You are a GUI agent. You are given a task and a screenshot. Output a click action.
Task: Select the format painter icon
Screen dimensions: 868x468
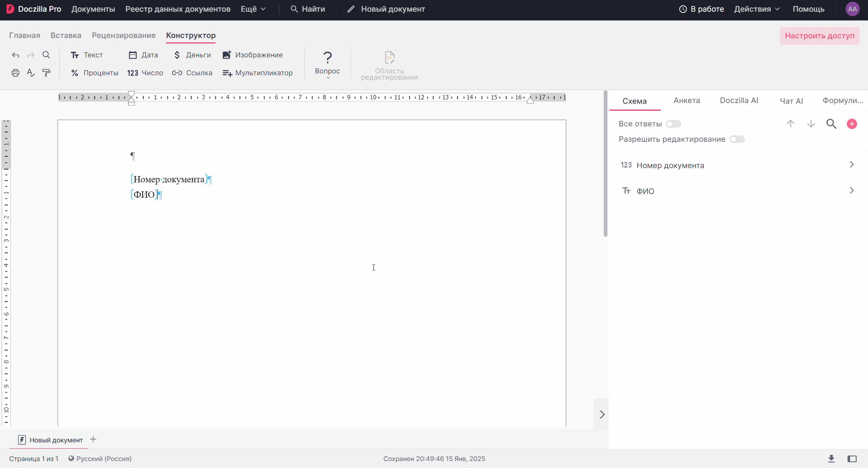click(x=46, y=73)
